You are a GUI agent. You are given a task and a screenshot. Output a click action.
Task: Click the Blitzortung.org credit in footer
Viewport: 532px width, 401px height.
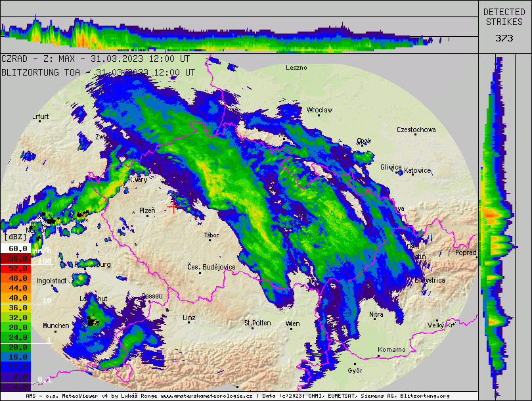point(425,397)
